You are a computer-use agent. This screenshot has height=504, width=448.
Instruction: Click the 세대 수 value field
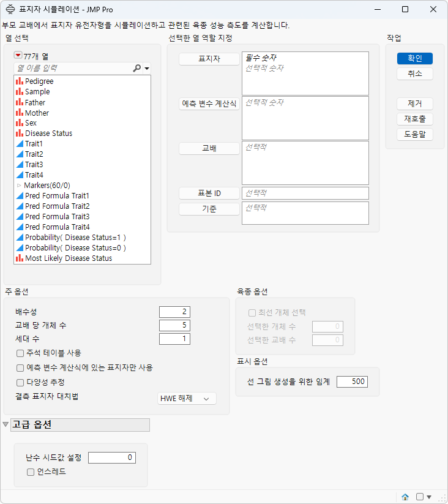tap(174, 339)
